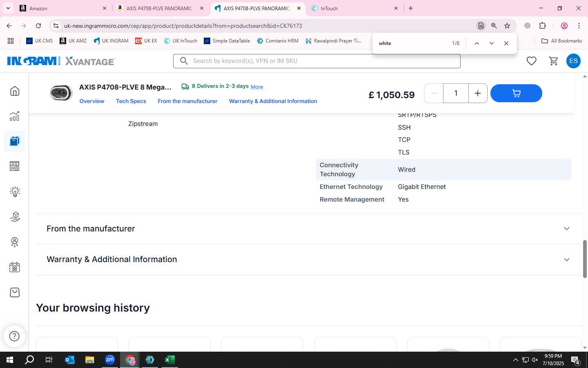This screenshot has width=588, height=368.
Task: Go back to previous page
Action: tap(9, 26)
